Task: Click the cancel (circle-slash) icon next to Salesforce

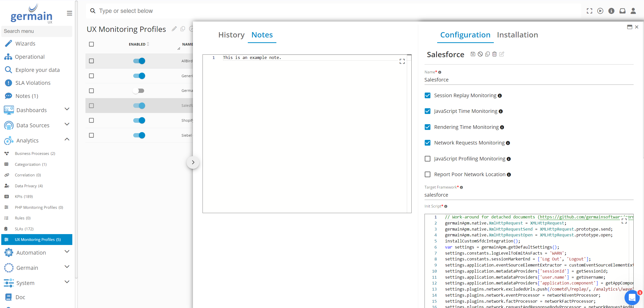Action: tap(480, 54)
